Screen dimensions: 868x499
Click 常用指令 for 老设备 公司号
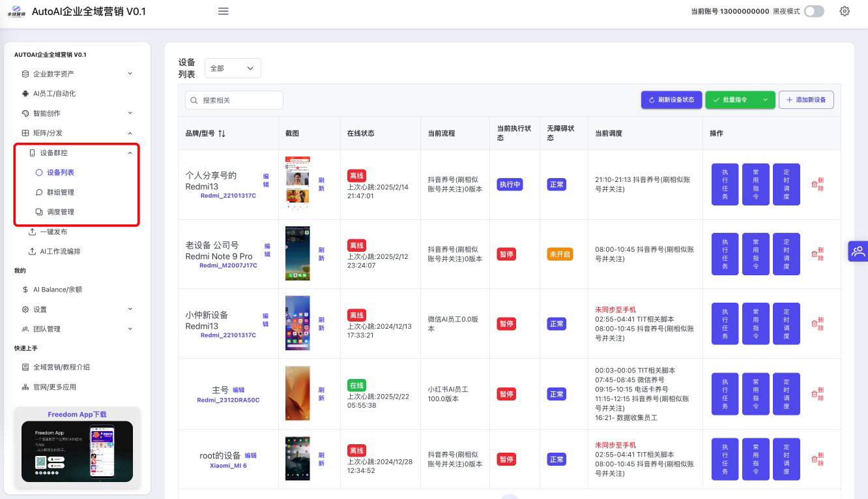click(756, 254)
